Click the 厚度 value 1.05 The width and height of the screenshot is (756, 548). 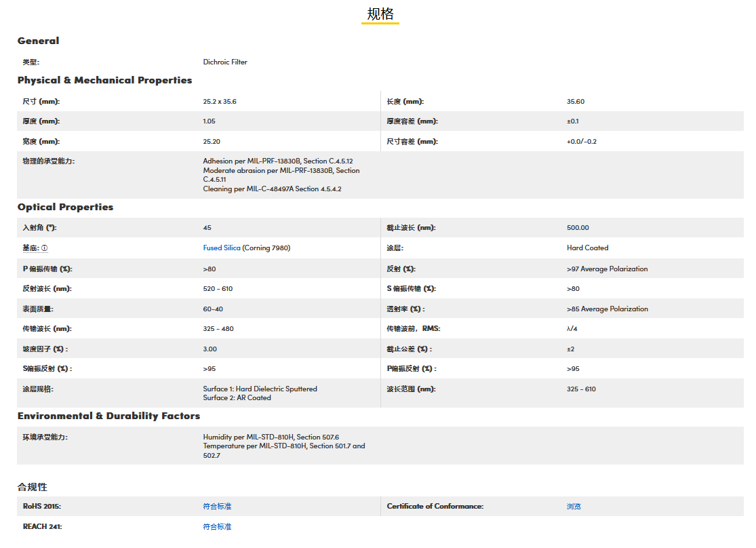click(210, 121)
